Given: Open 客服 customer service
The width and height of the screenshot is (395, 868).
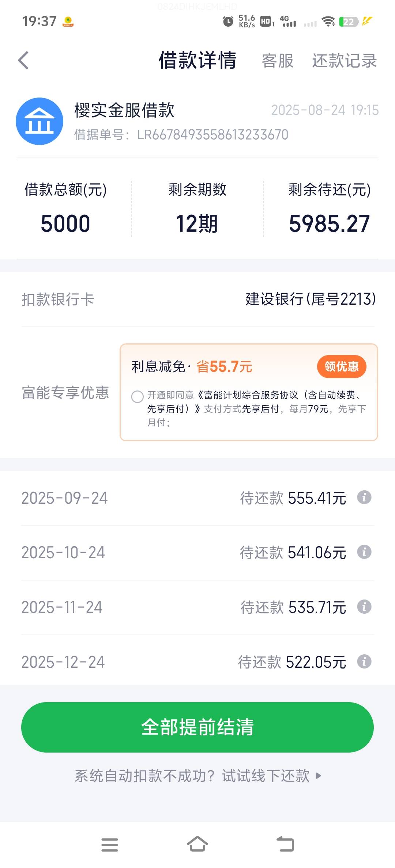Looking at the screenshot, I should click(278, 61).
